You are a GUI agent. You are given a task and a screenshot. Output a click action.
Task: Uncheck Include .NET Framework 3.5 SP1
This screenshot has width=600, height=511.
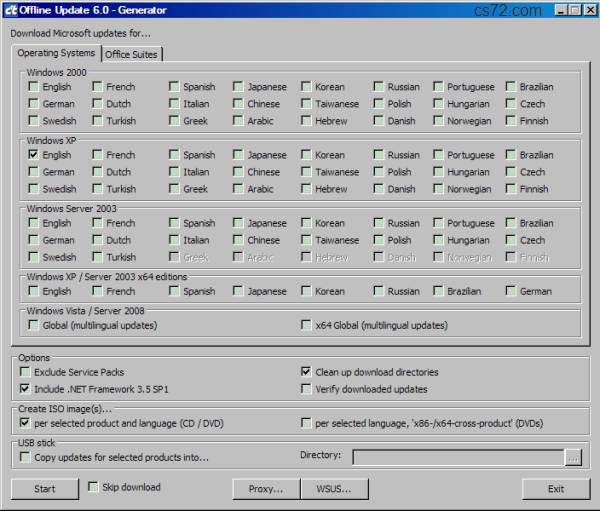pyautogui.click(x=25, y=389)
